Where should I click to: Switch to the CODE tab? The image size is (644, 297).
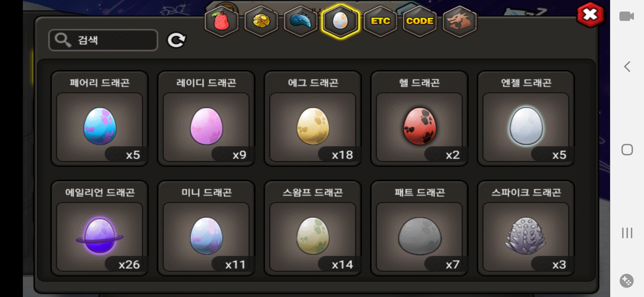pyautogui.click(x=420, y=21)
